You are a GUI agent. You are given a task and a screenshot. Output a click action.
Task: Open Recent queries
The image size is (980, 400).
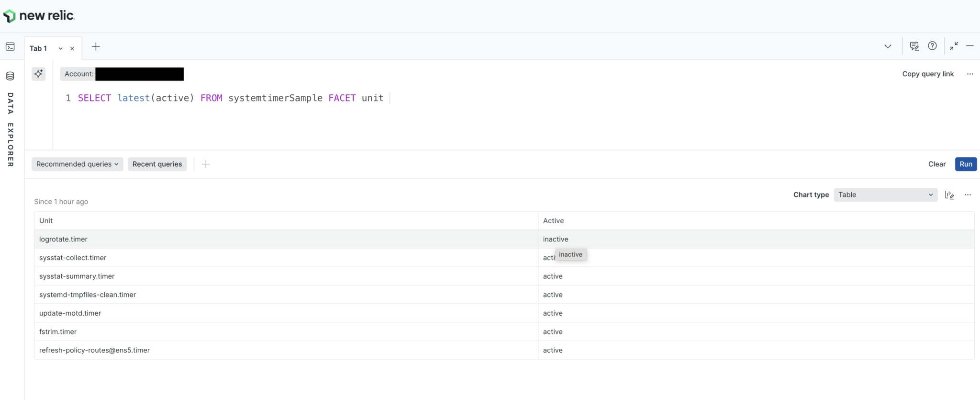pyautogui.click(x=157, y=164)
